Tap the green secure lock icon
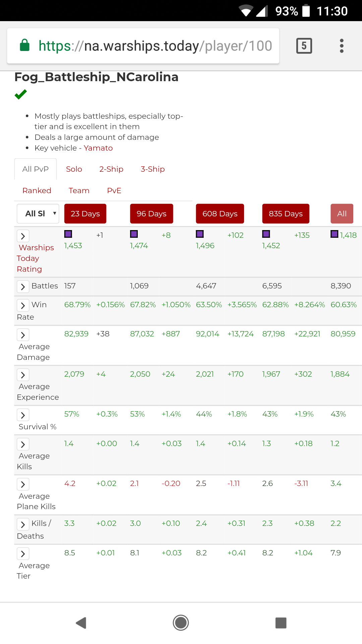 pyautogui.click(x=25, y=45)
